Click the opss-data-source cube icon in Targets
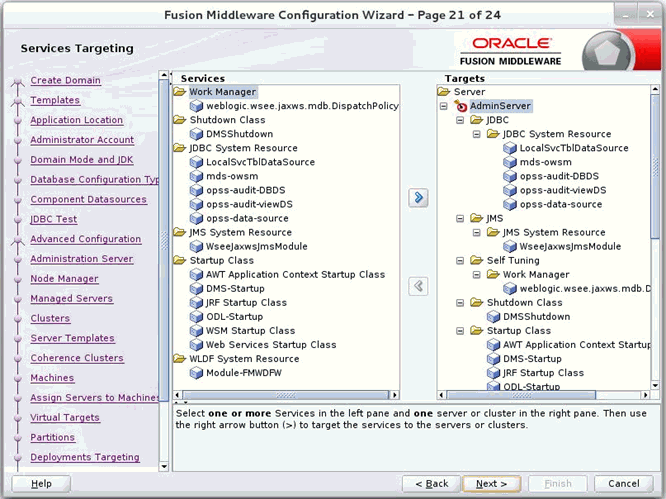Screen dimensions: 666x499 click(x=510, y=204)
